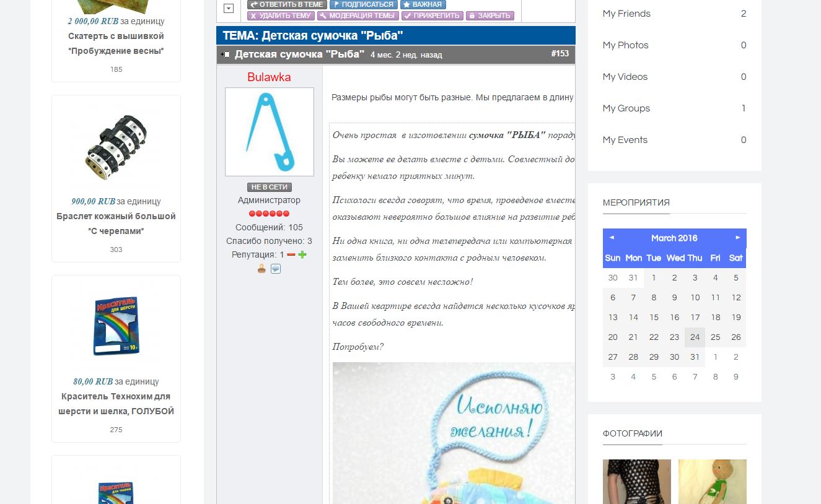Click the red rank dots under Администратор
This screenshot has height=504, width=821.
269,214
